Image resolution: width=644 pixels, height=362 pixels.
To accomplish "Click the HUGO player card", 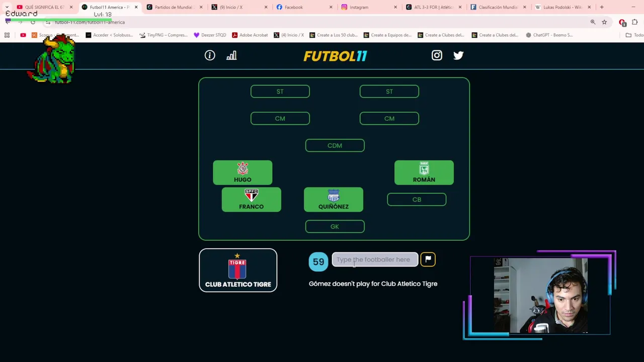I will pos(243,172).
